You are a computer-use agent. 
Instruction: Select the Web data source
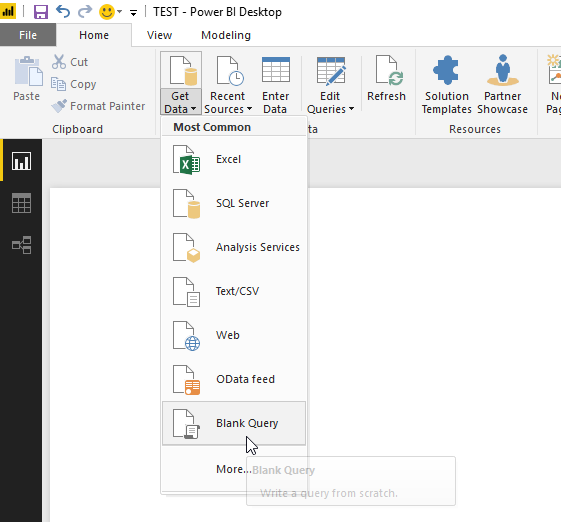(234, 335)
